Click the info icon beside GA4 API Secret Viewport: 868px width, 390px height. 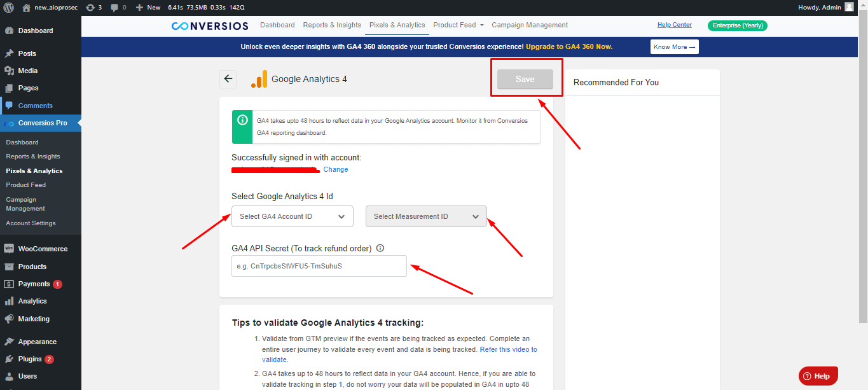pos(381,249)
